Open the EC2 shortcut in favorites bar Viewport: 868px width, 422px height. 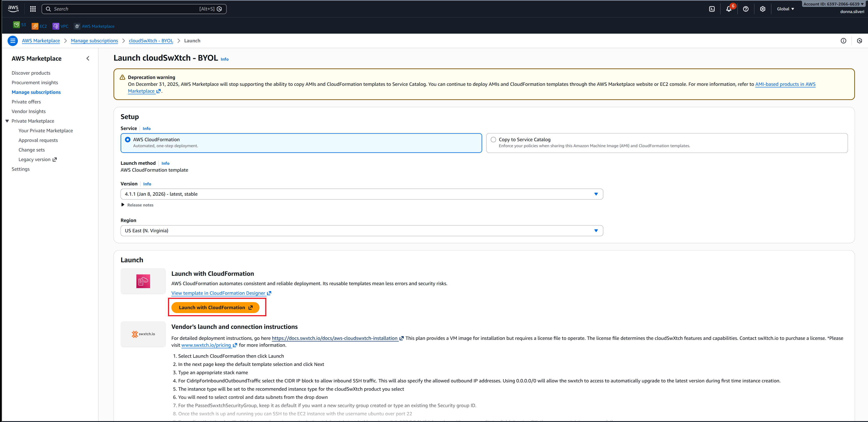coord(39,26)
